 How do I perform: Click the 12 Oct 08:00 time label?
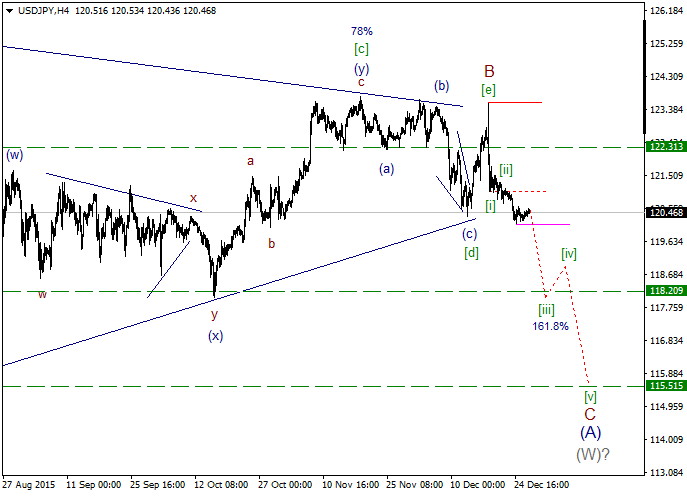pos(221,485)
